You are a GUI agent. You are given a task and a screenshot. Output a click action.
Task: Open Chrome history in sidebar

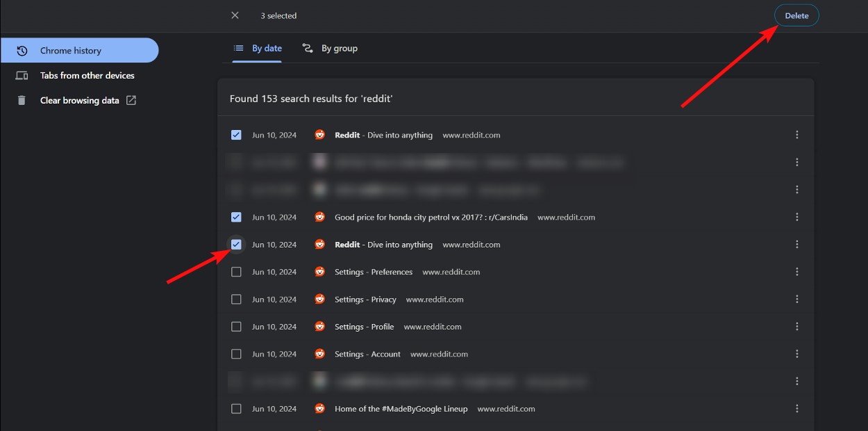(71, 51)
